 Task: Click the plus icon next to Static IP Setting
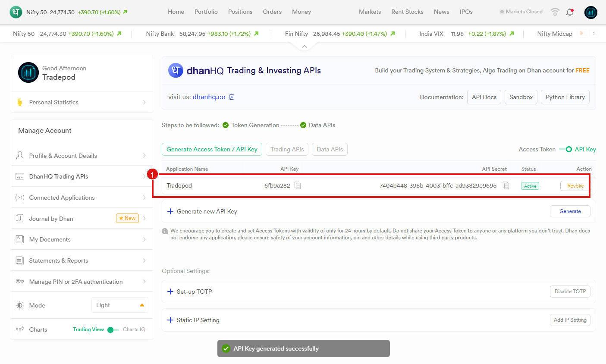(x=170, y=320)
